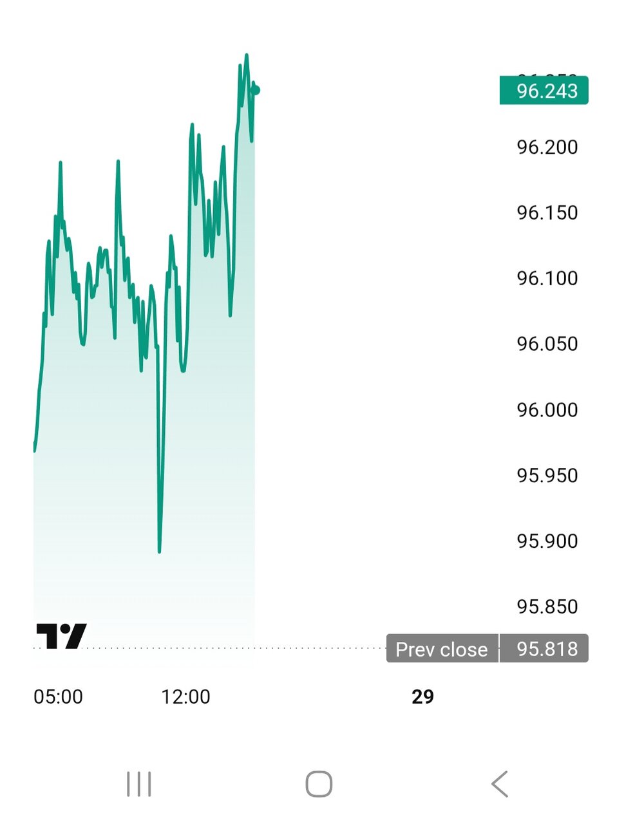Select the 96.150 price axis label

pyautogui.click(x=547, y=213)
